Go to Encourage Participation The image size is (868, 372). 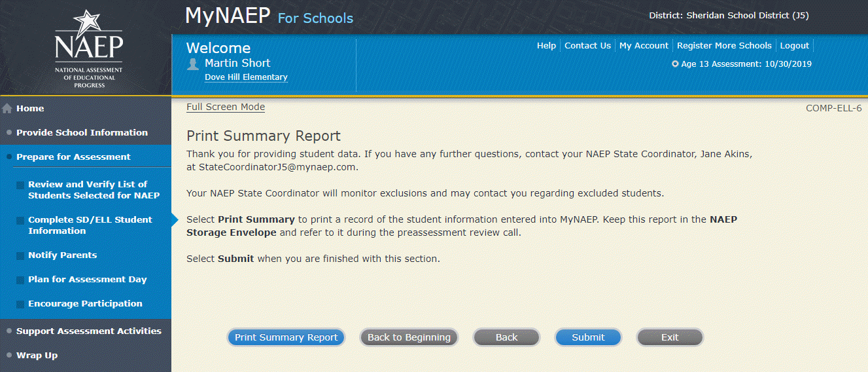85,304
